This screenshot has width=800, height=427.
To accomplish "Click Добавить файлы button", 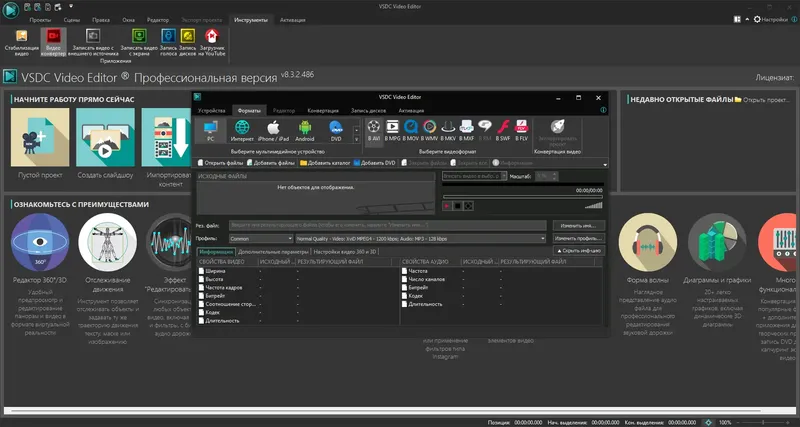I will [271, 163].
